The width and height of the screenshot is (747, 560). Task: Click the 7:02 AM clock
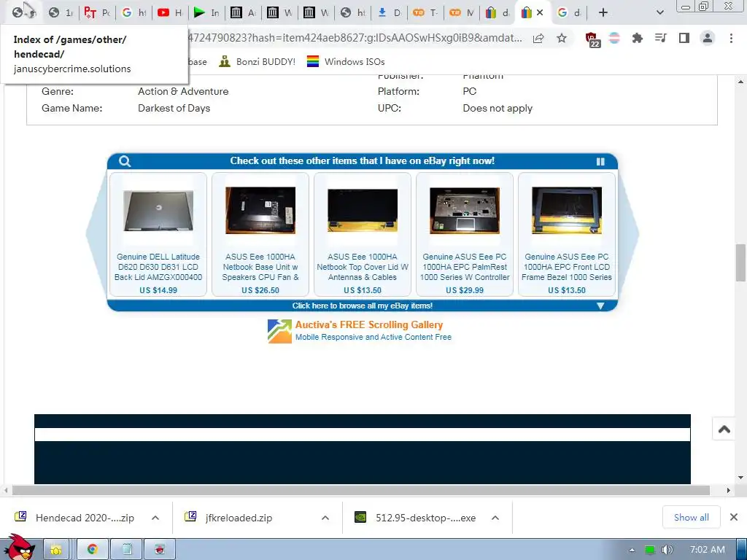tap(708, 550)
